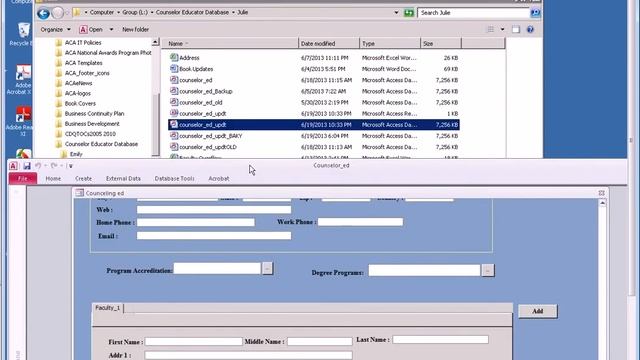Viewport: 640px width, 360px height.
Task: Click the Addr 1 input field
Action: [x=249, y=355]
